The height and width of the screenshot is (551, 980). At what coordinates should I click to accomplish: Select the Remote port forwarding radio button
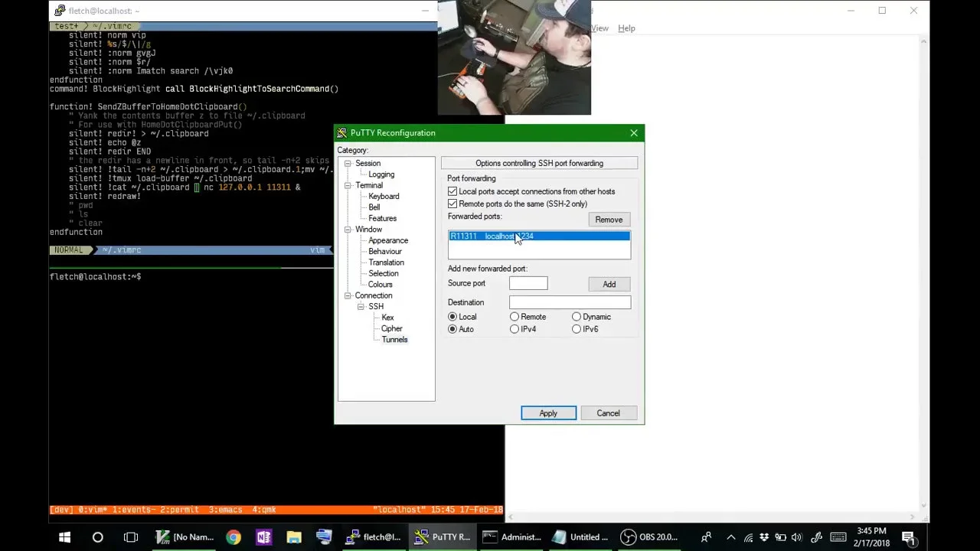click(x=514, y=317)
